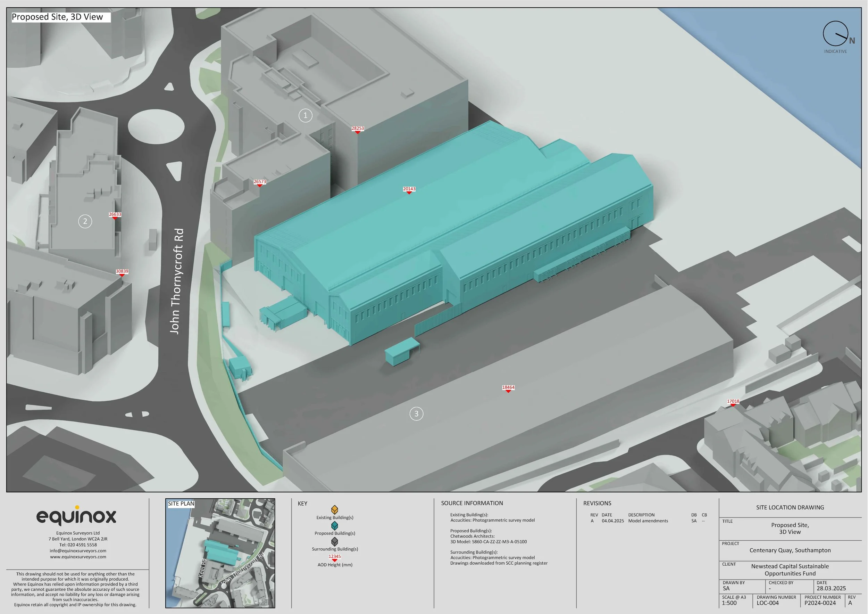Click the Proposed Building(s) teal key icon
This screenshot has width=868, height=614.
(335, 525)
